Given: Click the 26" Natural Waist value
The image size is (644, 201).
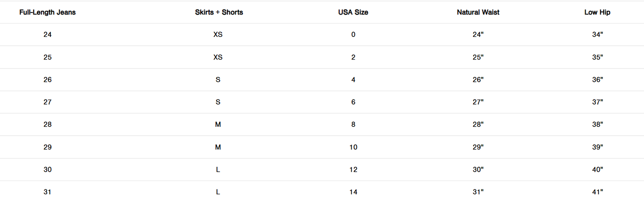Looking at the screenshot, I should point(478,80).
